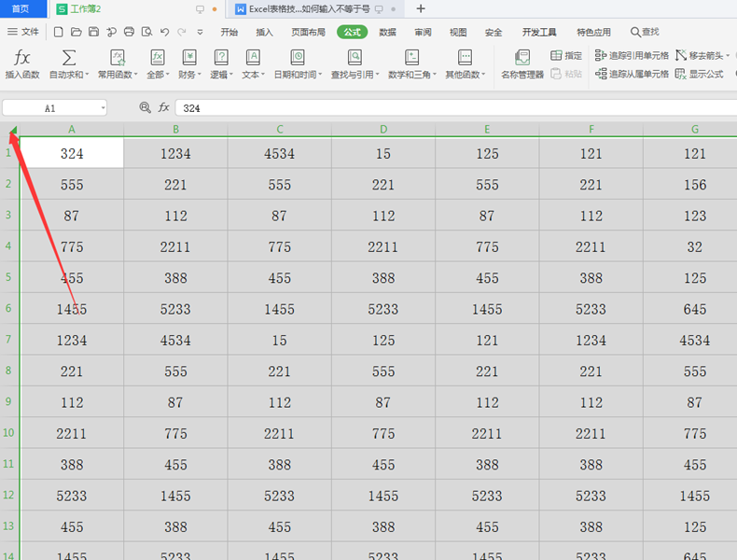The width and height of the screenshot is (737, 560).
Task: Click the Paste name (粘贴) button
Action: [x=566, y=74]
